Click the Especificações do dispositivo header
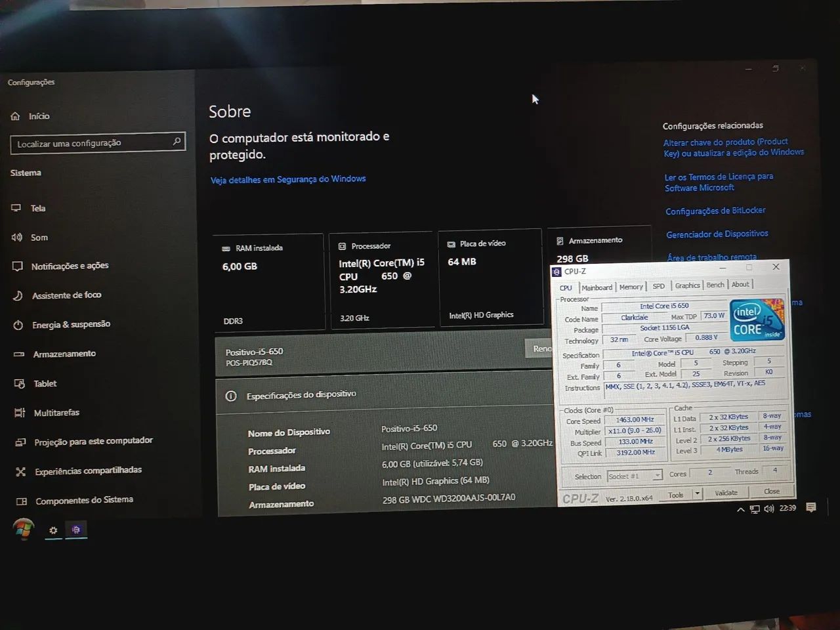Image resolution: width=840 pixels, height=630 pixels. 385,394
